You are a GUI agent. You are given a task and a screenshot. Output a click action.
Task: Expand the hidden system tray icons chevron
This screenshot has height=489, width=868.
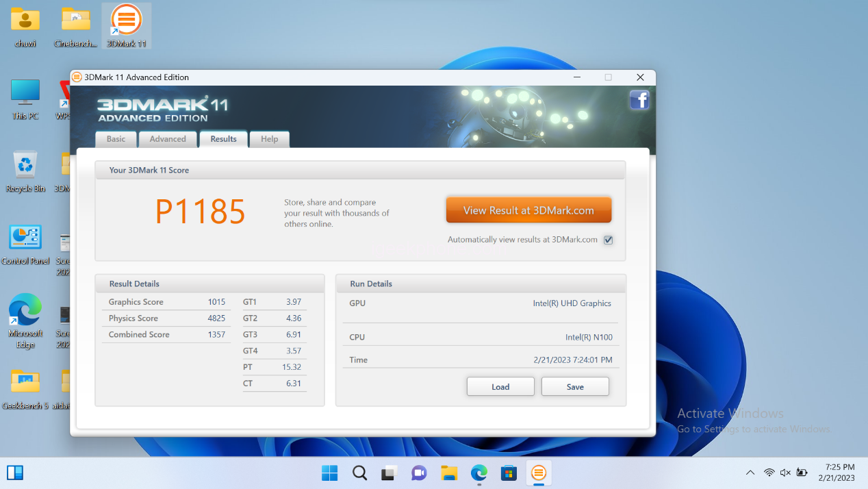click(x=750, y=473)
